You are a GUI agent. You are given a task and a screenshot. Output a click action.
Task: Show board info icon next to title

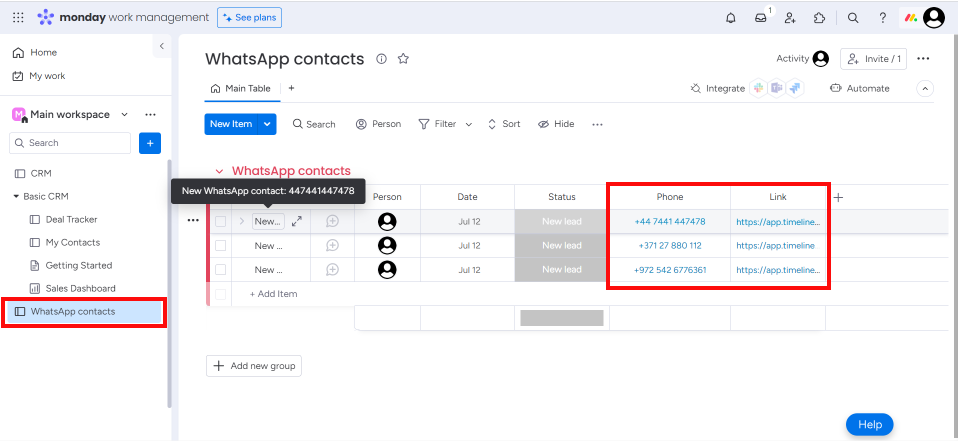coord(381,59)
